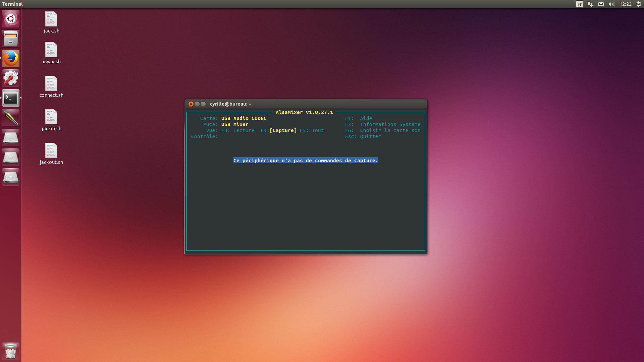Launch Firefox from the dock
This screenshot has width=644, height=362.
[11, 58]
